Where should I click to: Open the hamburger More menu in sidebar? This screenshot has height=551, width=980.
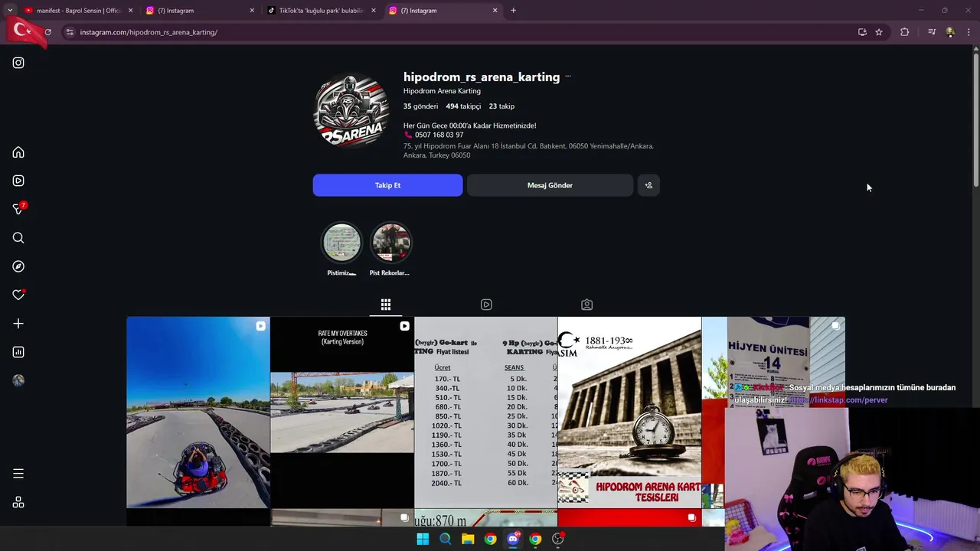coord(18,474)
